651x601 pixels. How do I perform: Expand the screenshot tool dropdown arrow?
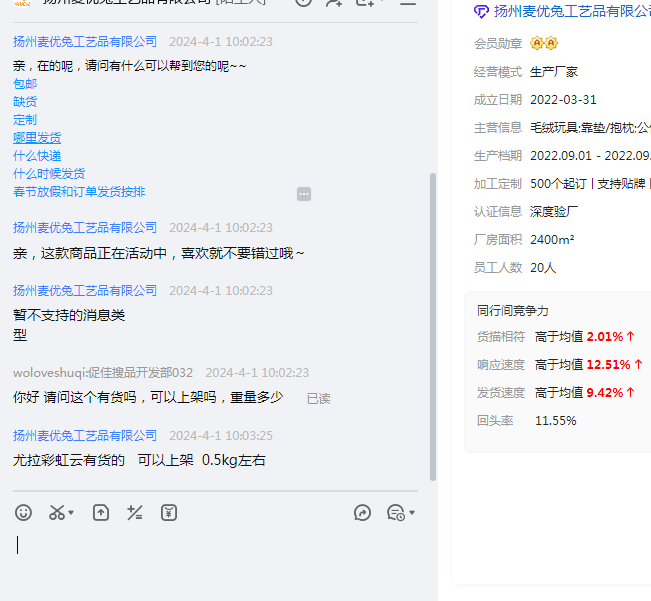pos(72,514)
